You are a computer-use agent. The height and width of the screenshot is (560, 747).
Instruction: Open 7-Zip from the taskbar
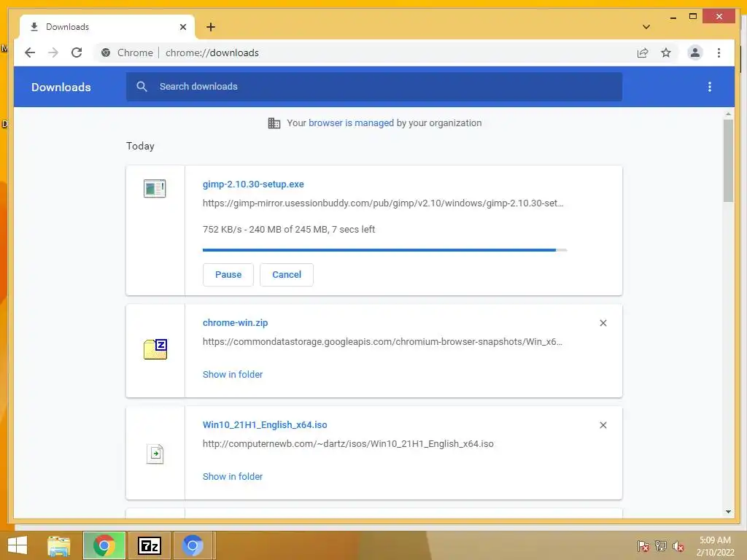coord(149,545)
